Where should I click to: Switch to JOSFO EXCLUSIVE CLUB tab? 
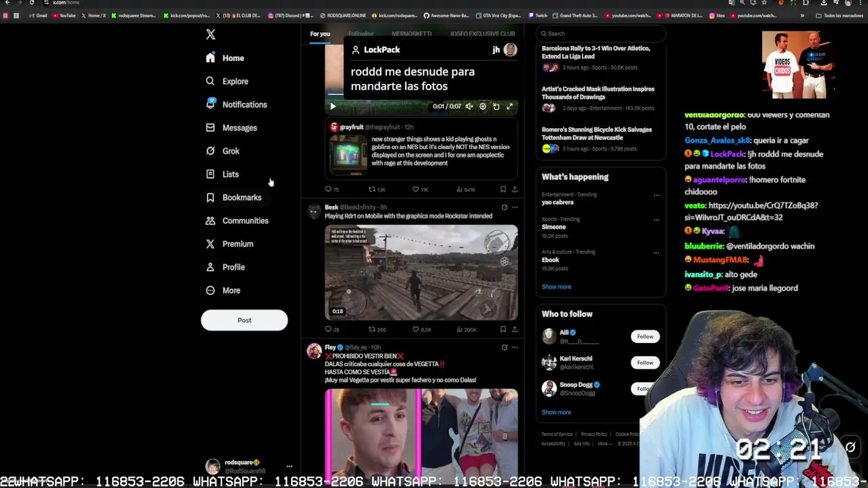click(x=483, y=34)
